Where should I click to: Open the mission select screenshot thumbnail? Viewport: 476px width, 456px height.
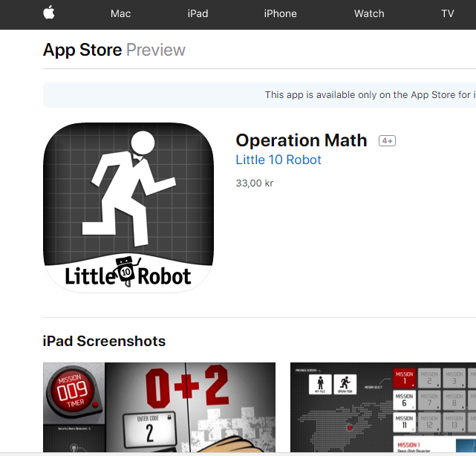(x=383, y=407)
